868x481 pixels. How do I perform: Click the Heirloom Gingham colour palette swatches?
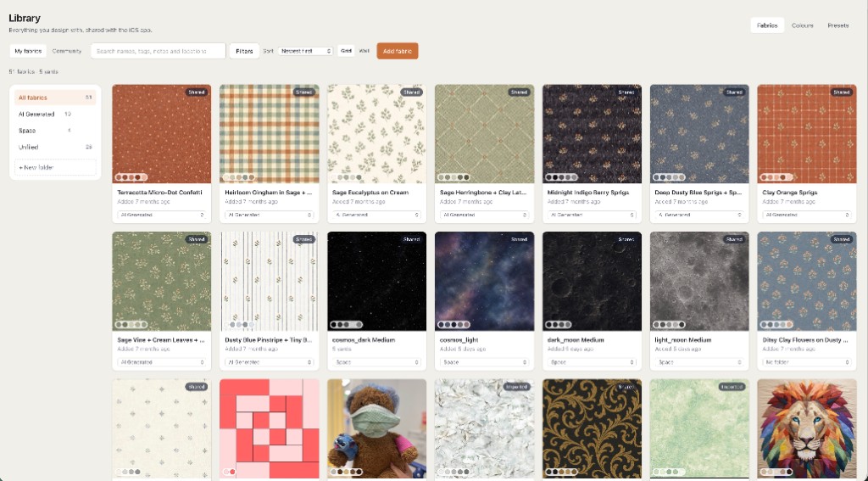[x=238, y=177]
